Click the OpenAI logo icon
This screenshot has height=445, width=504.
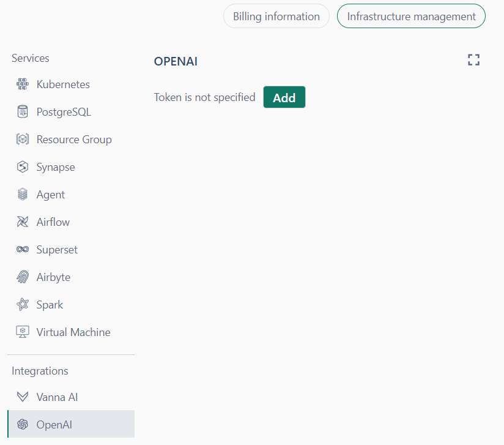pyautogui.click(x=23, y=424)
